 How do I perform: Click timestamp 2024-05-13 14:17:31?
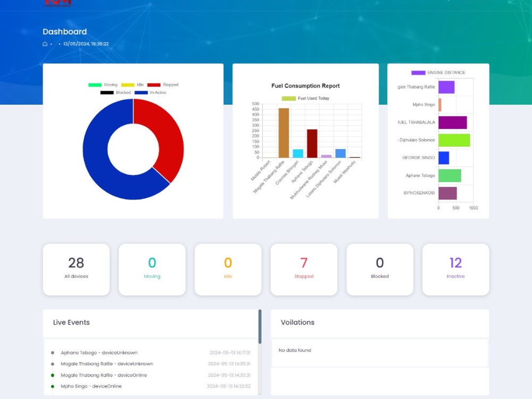pos(230,353)
